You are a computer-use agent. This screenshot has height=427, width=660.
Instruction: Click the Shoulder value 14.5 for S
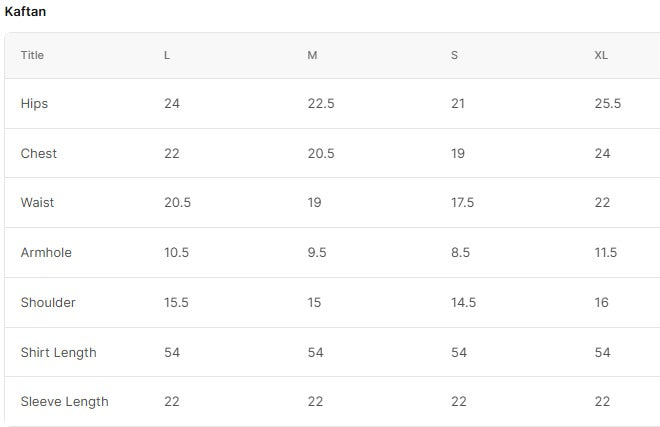click(x=463, y=302)
